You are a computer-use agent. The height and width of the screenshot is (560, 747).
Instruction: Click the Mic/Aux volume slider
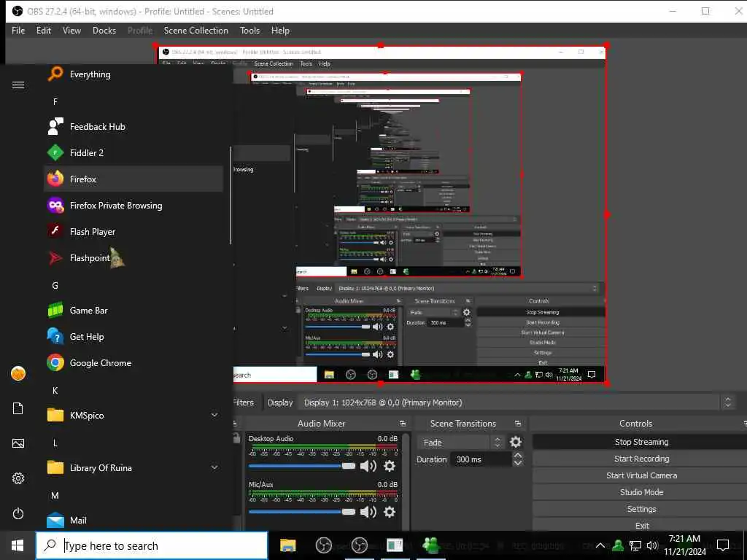pyautogui.click(x=301, y=512)
